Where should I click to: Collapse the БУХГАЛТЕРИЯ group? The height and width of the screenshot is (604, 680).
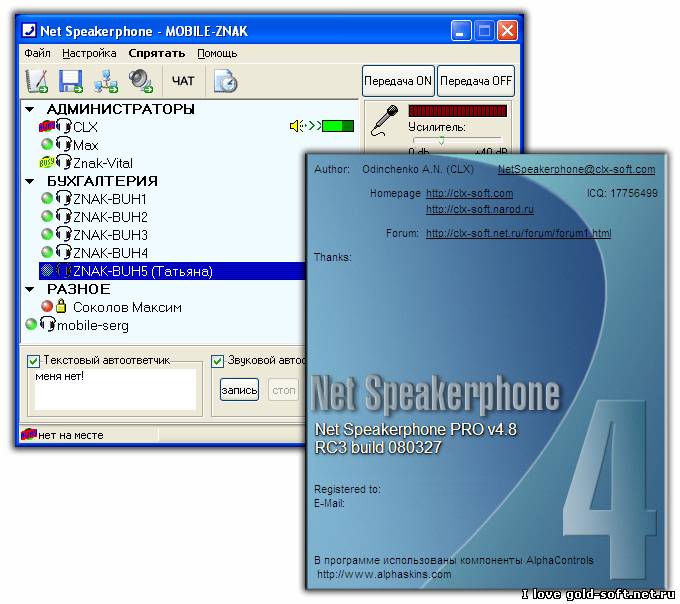[30, 181]
